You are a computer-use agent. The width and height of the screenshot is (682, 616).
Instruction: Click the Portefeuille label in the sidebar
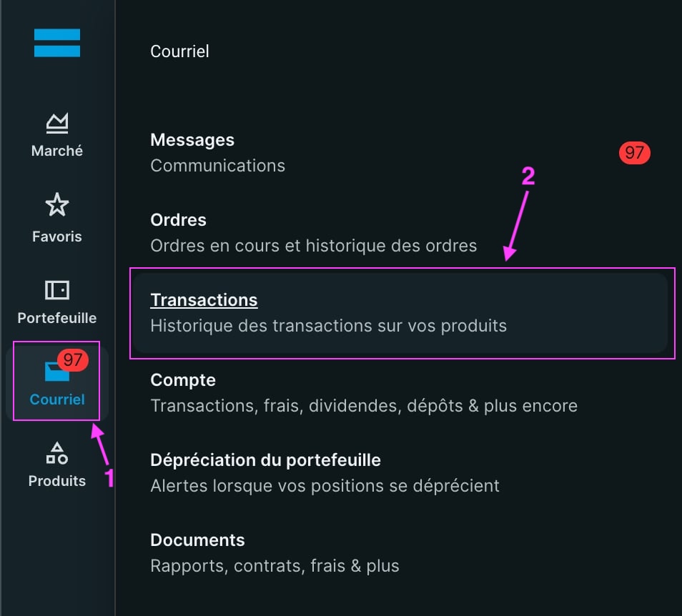(57, 318)
